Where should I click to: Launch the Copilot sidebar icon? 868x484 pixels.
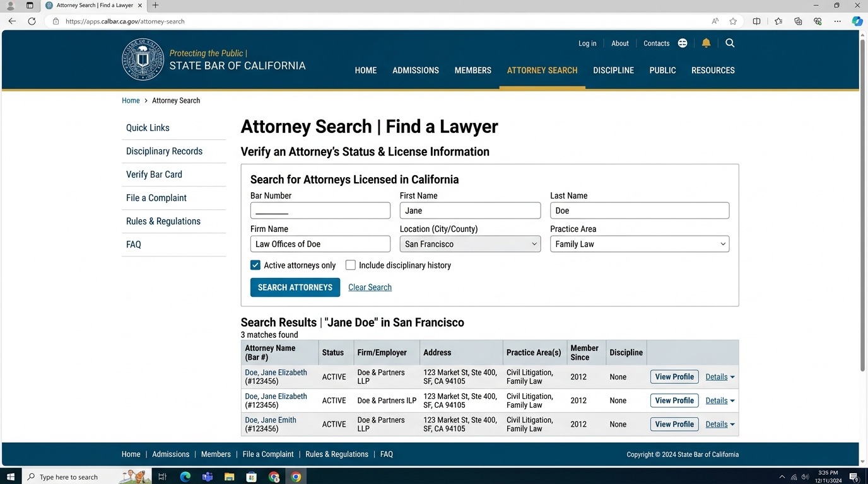tap(857, 21)
